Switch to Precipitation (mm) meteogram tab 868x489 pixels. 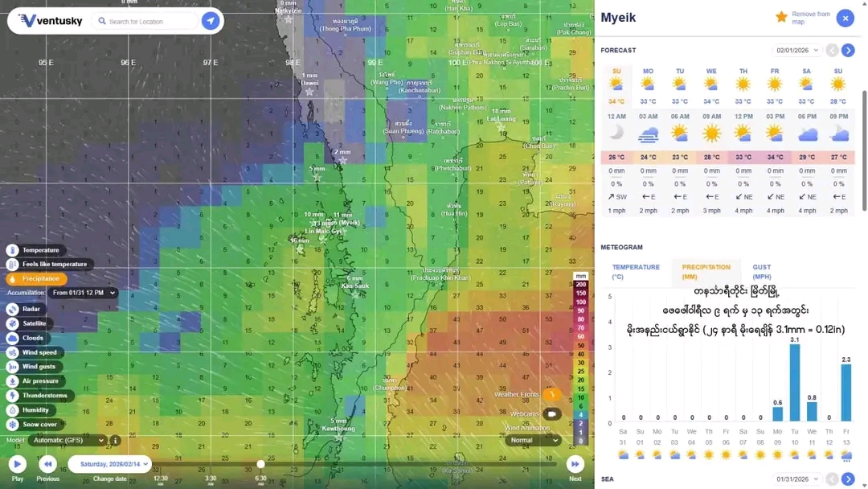click(706, 271)
